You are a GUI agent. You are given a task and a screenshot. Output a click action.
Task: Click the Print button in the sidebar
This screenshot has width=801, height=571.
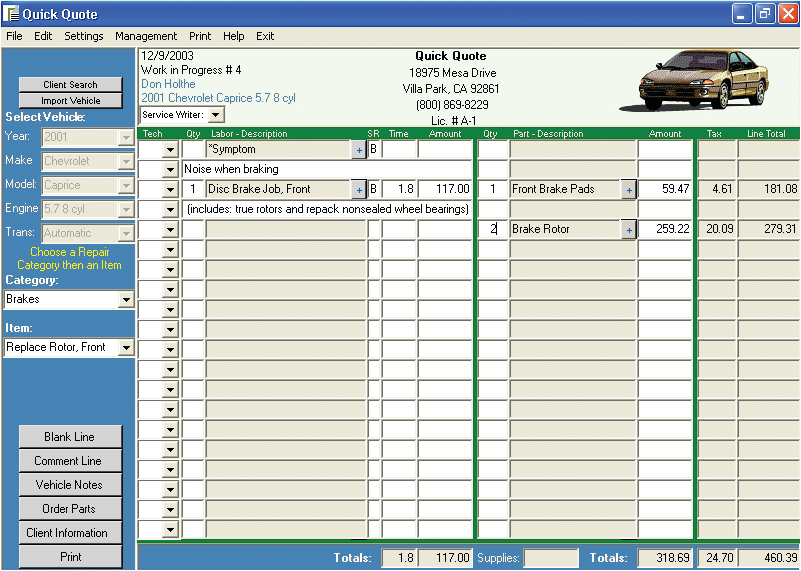pos(70,557)
